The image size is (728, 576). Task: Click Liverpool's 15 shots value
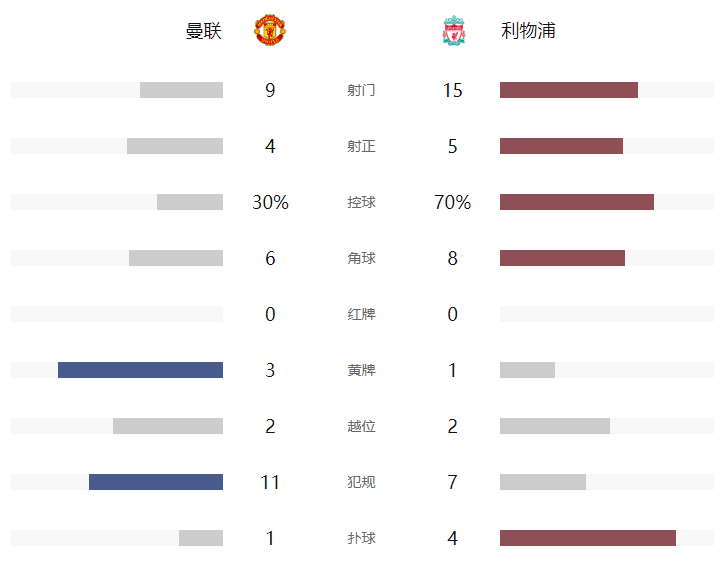[x=452, y=90]
